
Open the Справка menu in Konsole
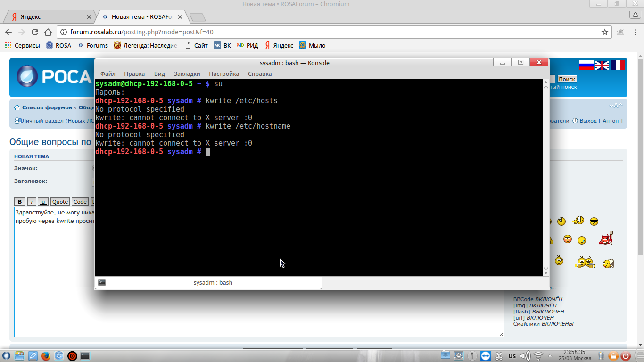(x=260, y=74)
